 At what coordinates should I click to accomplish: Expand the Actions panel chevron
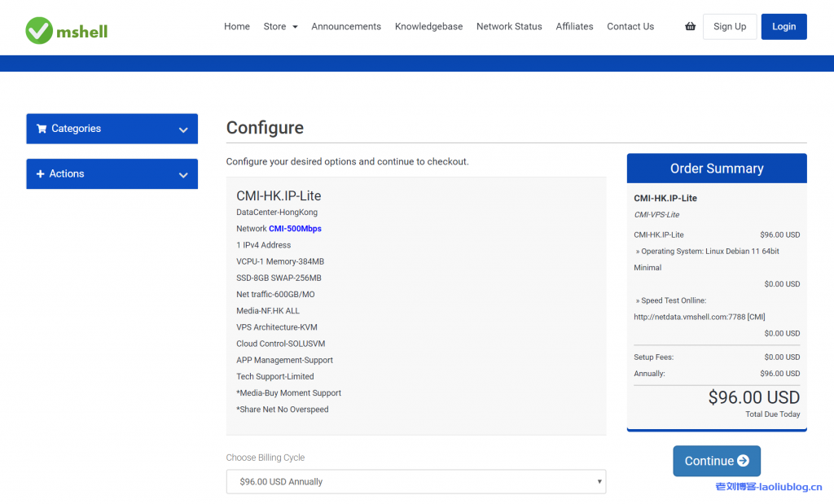coord(183,174)
